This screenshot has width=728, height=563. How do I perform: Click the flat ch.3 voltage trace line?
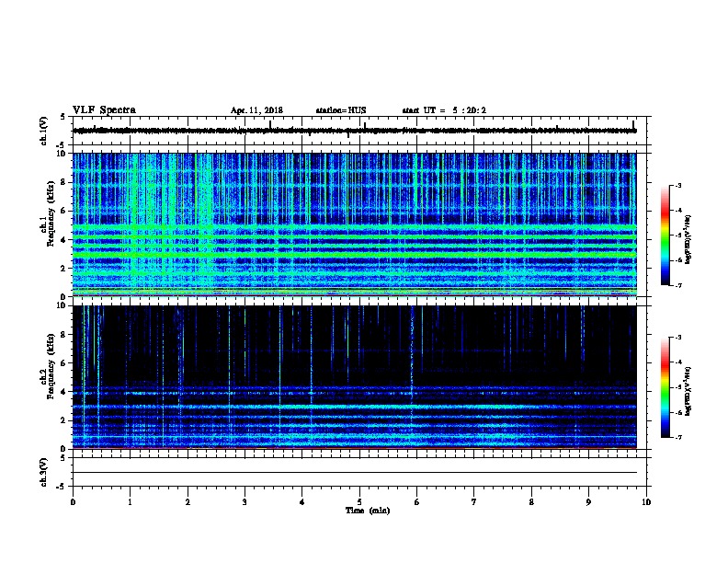point(355,473)
